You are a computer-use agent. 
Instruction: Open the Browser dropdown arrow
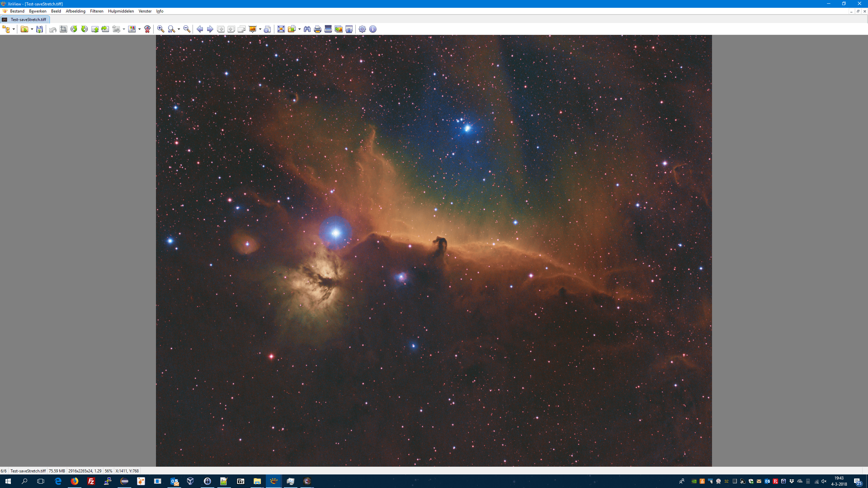tap(14, 29)
